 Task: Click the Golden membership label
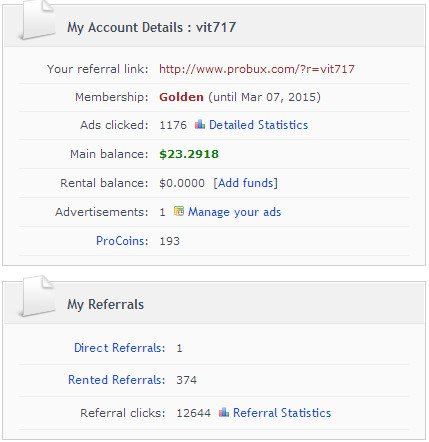coord(181,97)
